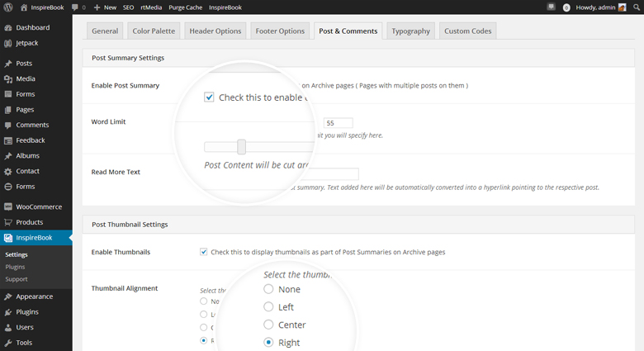The image size is (644, 351).
Task: Open the notifications icon in admin bar
Action: [552, 7]
